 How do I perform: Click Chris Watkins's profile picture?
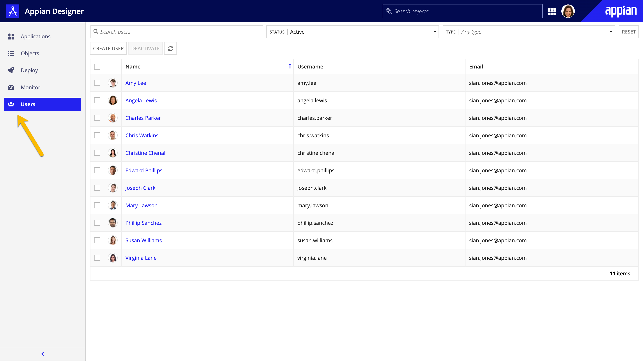(x=113, y=135)
